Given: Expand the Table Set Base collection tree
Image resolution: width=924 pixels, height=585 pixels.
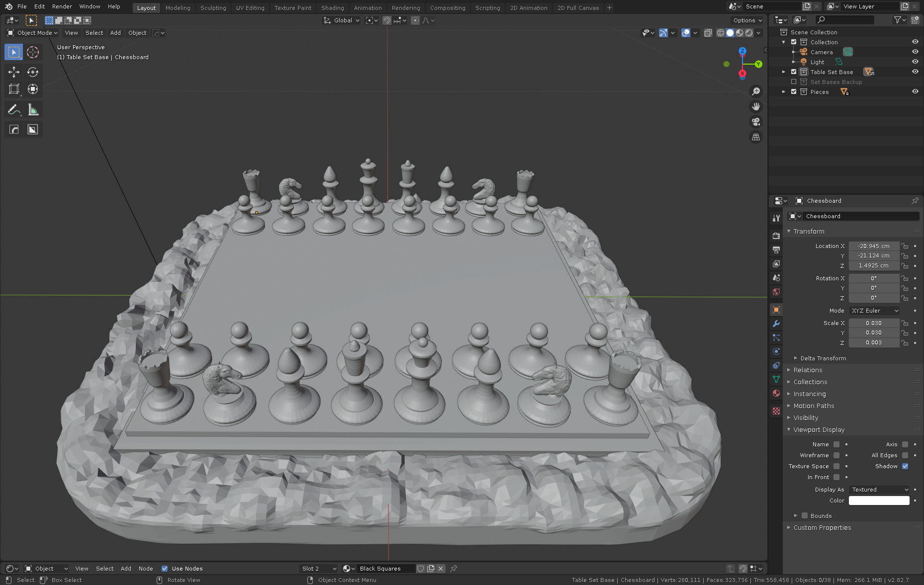Looking at the screenshot, I should click(x=784, y=72).
